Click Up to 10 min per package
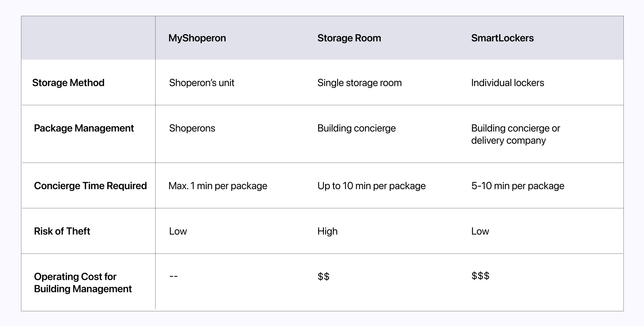 371,186
